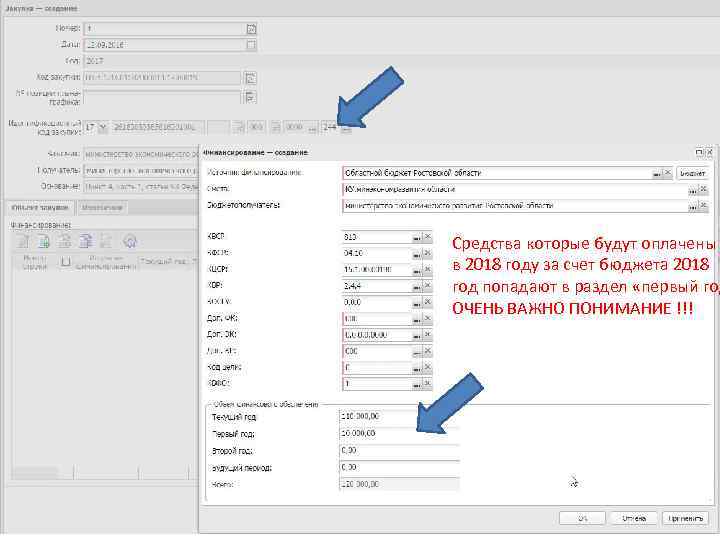Viewport: 720px width, 540px height.
Task: Click the plan-schedule position lookup icon
Action: point(250,97)
